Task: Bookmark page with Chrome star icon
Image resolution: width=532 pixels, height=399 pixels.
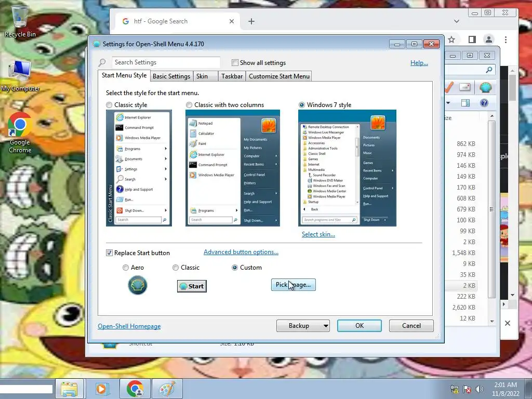Action: [x=451, y=39]
